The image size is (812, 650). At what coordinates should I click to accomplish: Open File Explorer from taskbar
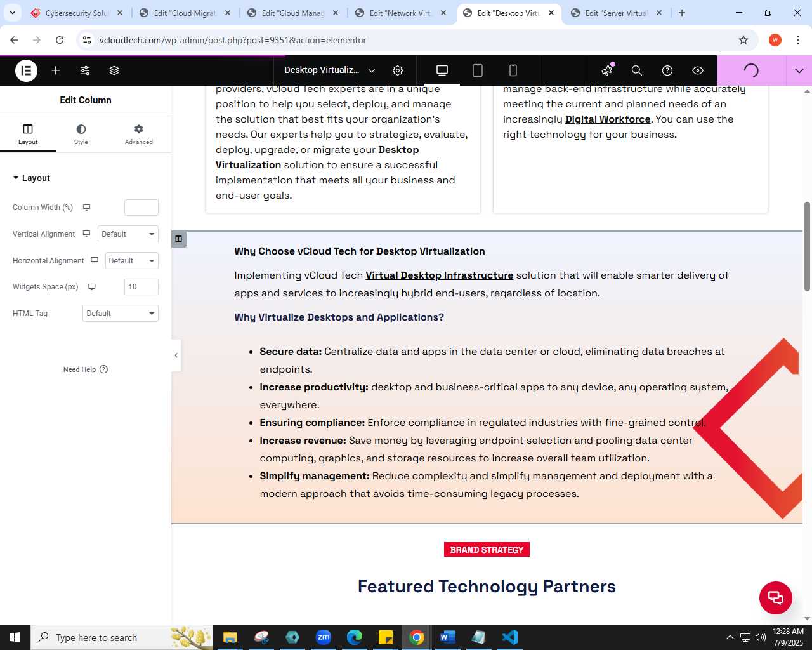(x=230, y=637)
